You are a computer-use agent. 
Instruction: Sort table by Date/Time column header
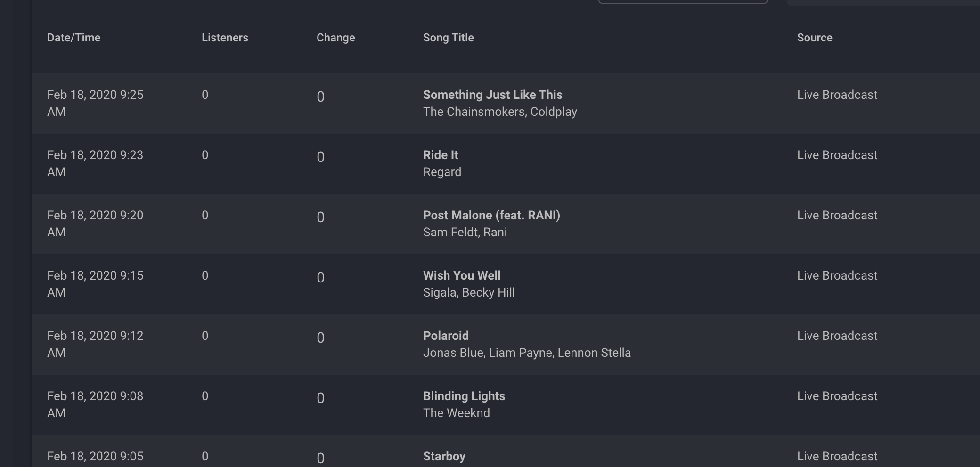click(73, 38)
